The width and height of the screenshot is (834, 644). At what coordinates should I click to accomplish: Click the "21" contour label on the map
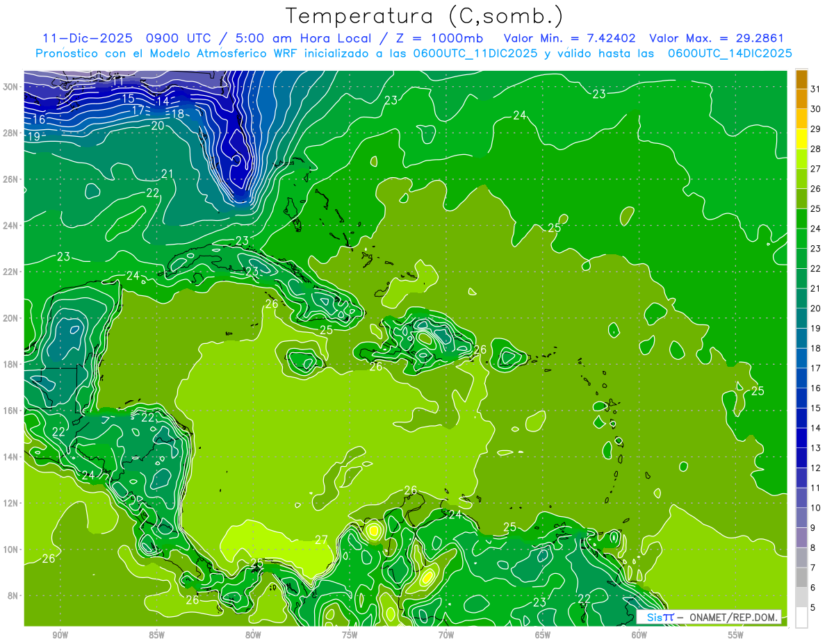point(167,174)
